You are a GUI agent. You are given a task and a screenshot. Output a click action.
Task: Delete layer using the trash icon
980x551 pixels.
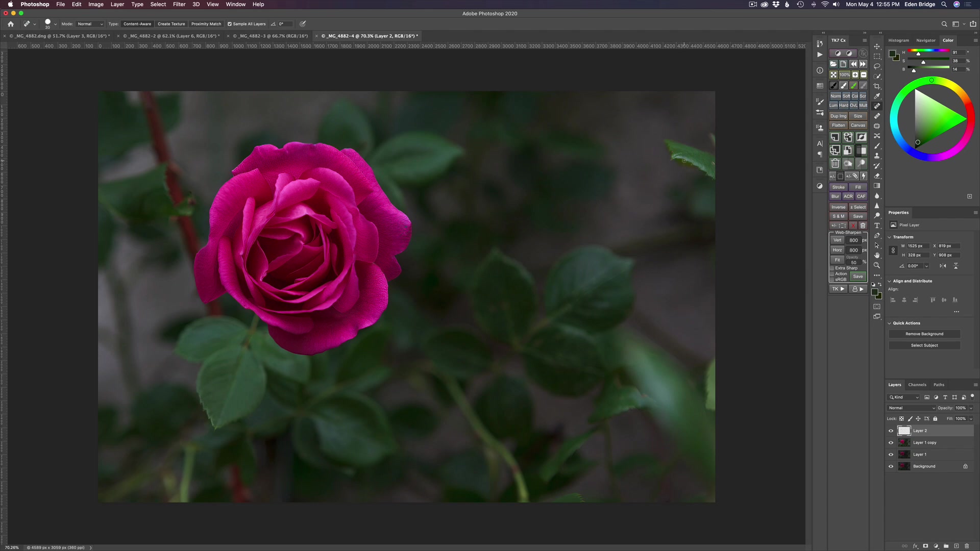click(x=967, y=546)
